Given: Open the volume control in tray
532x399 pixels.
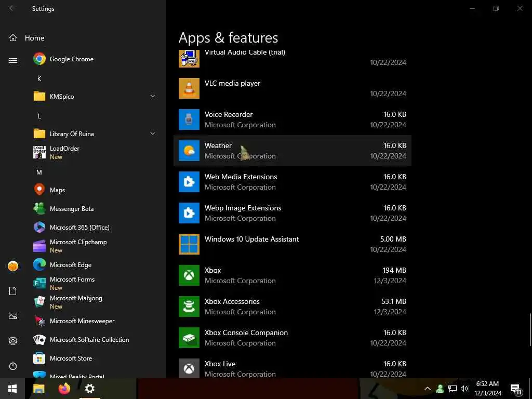Looking at the screenshot, I should [464, 389].
